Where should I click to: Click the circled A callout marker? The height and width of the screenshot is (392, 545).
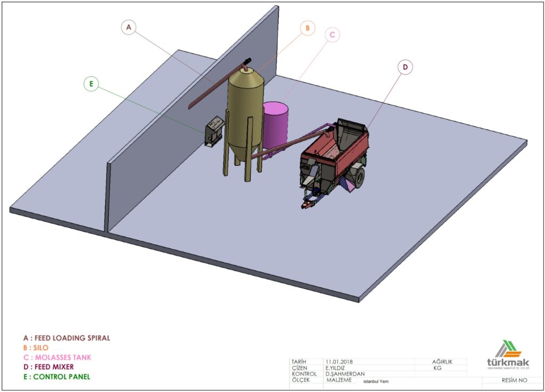[x=128, y=28]
